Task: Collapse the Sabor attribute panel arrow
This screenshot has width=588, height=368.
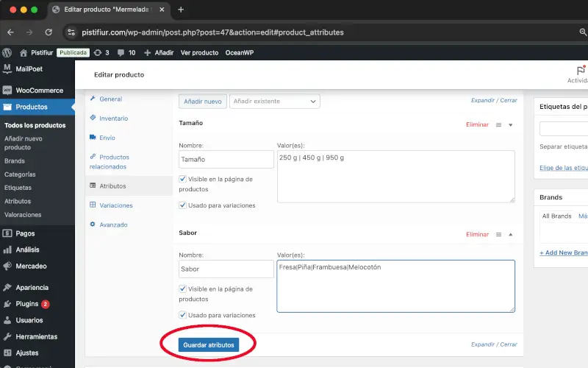Action: pyautogui.click(x=510, y=235)
